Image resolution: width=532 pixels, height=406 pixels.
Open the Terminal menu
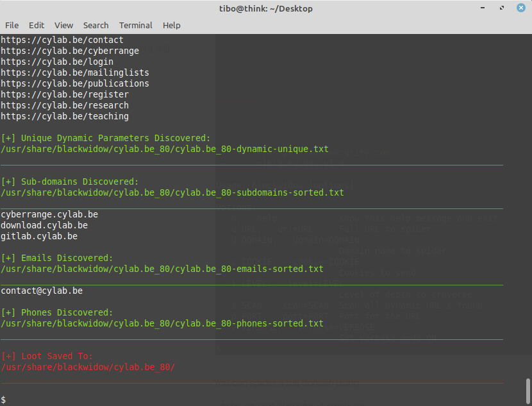pyautogui.click(x=135, y=26)
